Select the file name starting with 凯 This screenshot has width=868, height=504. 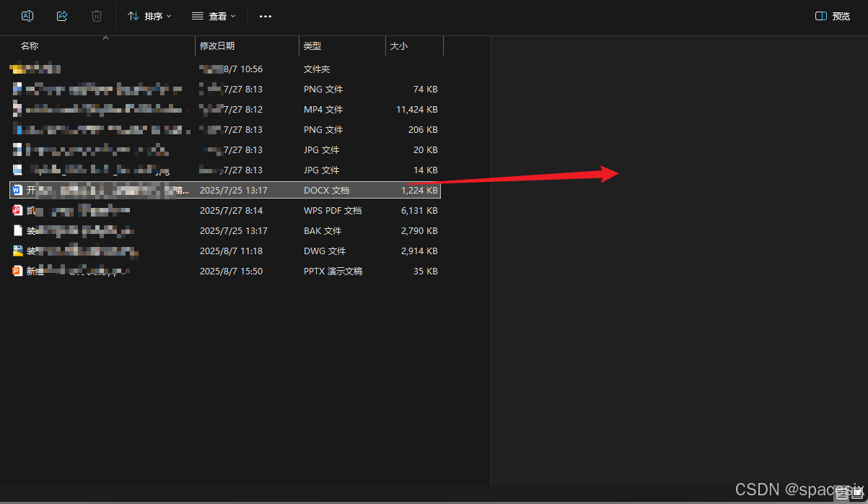tap(78, 211)
